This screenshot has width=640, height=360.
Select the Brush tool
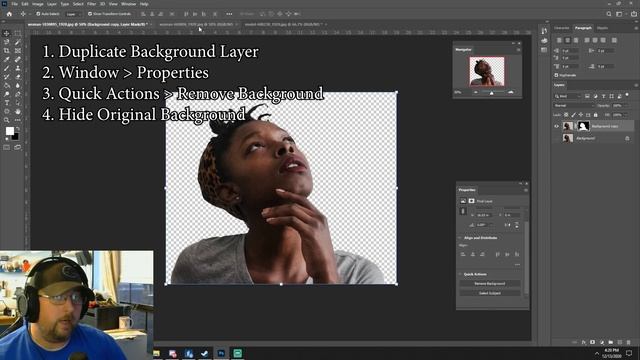click(7, 68)
